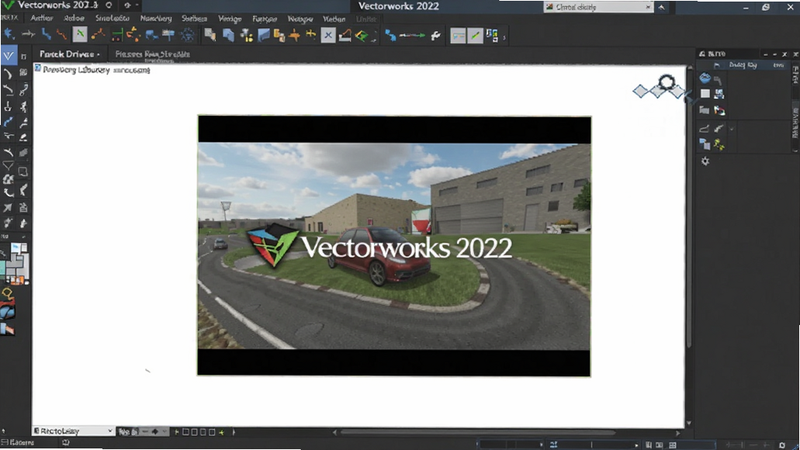Click the yellow-green nodes icon in right palette

719,145
